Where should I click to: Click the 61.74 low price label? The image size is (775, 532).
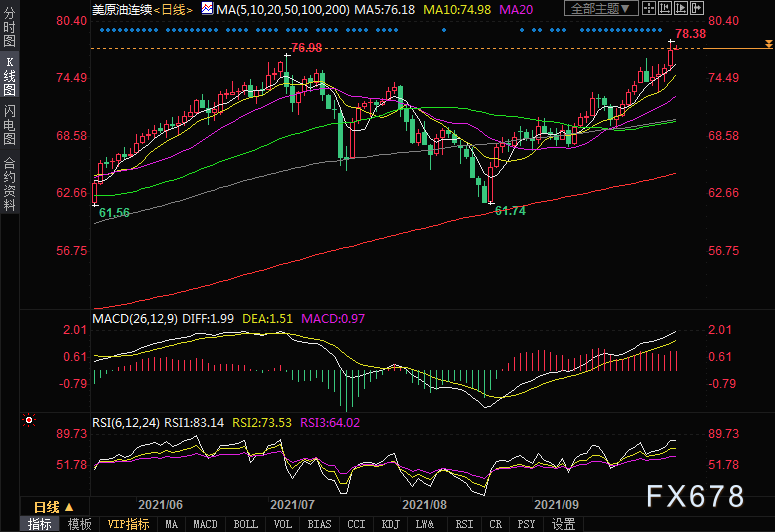point(510,211)
